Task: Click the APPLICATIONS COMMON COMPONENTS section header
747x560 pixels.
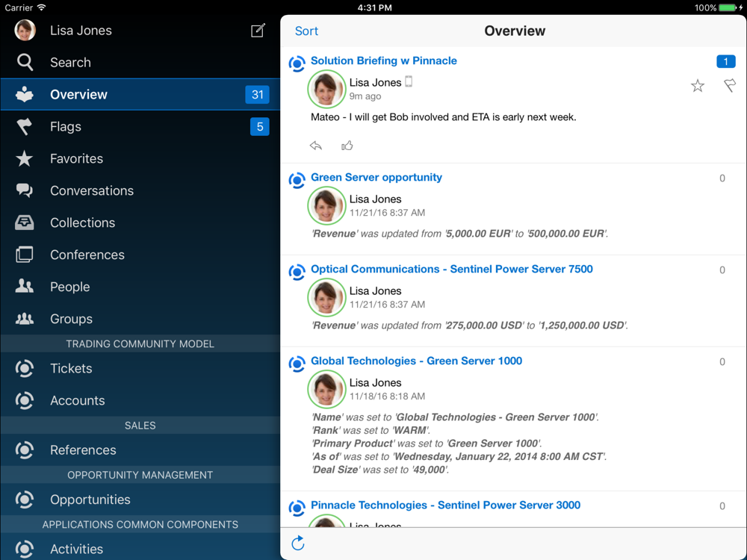Action: pos(140,525)
